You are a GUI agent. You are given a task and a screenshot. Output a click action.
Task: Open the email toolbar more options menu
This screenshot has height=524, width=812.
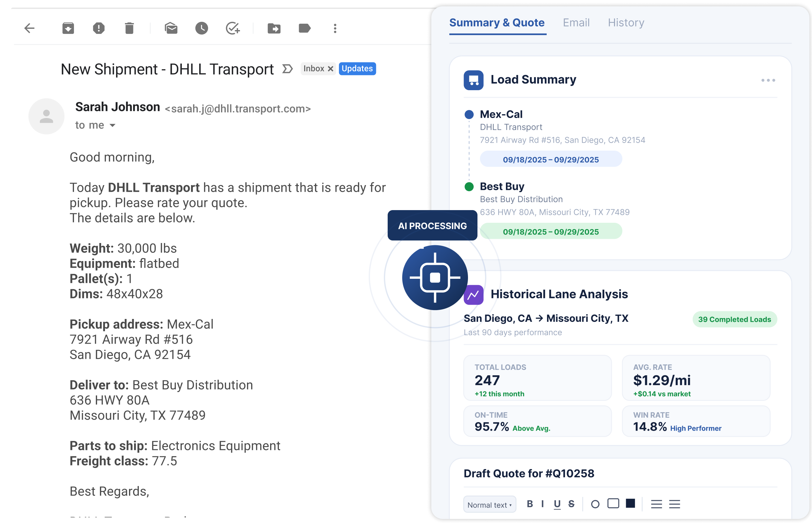(x=335, y=28)
